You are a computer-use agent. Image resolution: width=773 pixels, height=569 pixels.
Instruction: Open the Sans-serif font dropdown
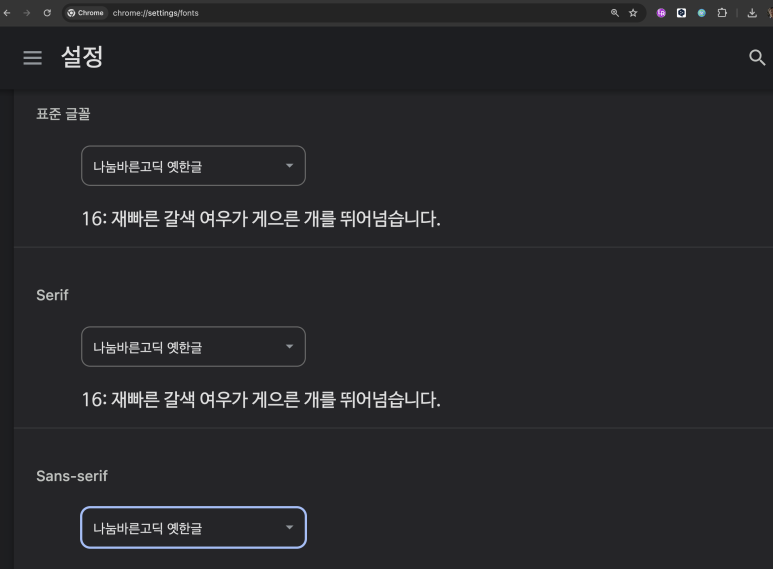(193, 528)
